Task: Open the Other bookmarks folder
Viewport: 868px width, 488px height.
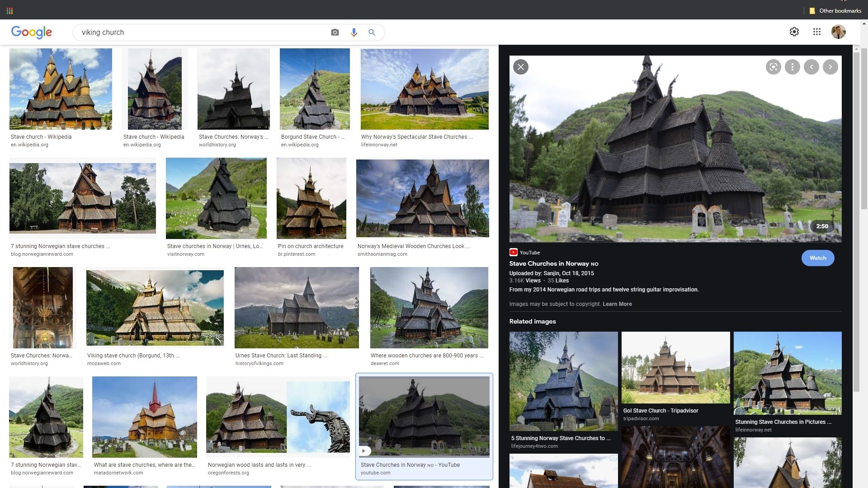Action: pos(835,10)
